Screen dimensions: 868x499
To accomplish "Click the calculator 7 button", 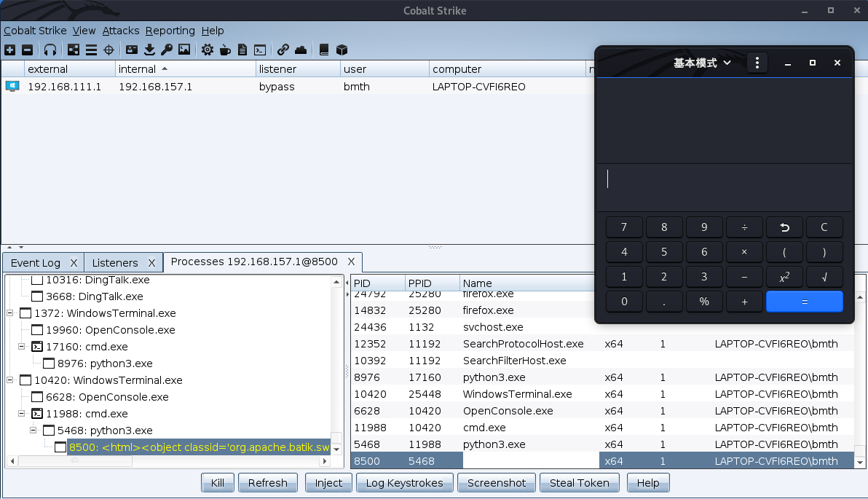I will pos(624,227).
